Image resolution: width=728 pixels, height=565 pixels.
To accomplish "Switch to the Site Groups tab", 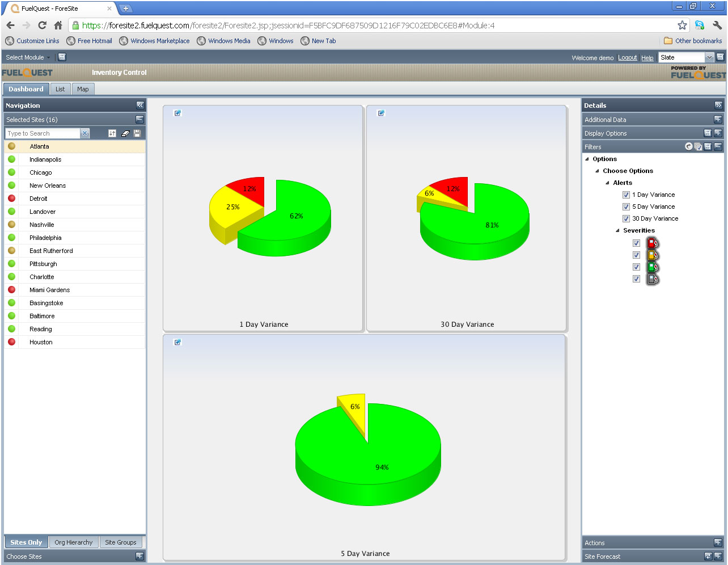I will (x=121, y=542).
